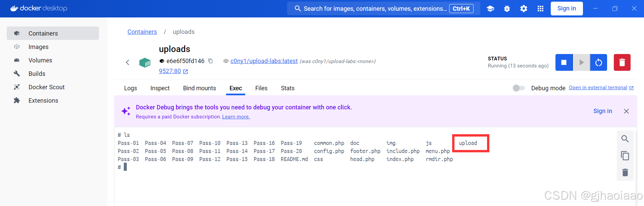The width and height of the screenshot is (644, 206).
Task: Minimize the Docker Desktop window
Action: click(595, 9)
